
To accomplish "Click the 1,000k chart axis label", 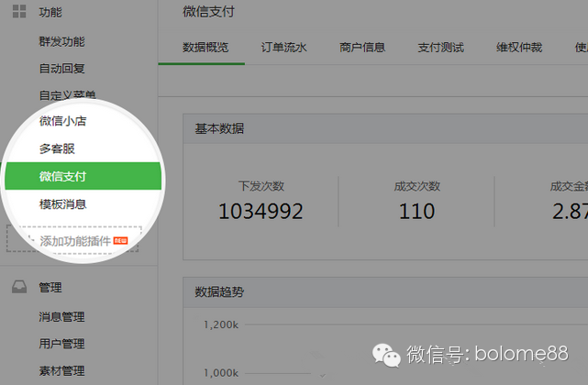I will pos(221,373).
